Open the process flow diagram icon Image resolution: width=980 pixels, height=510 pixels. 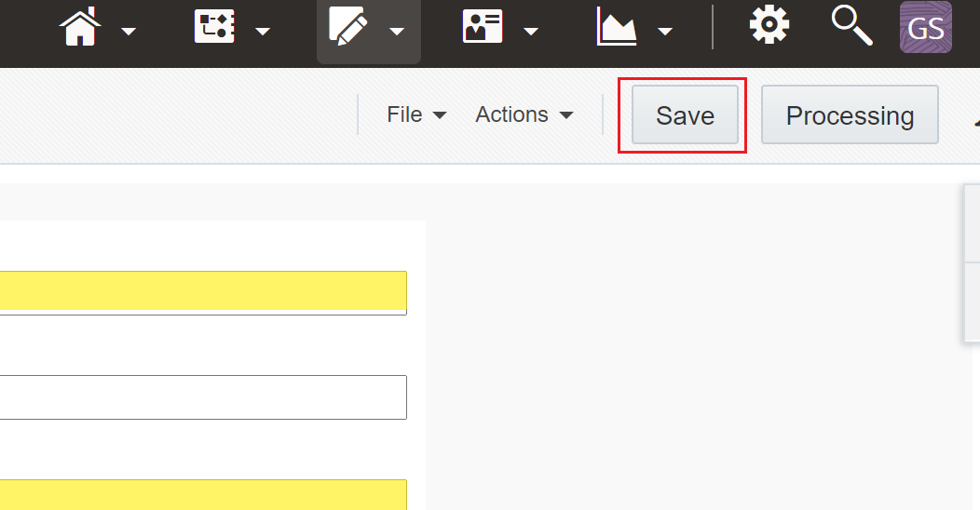[x=214, y=26]
